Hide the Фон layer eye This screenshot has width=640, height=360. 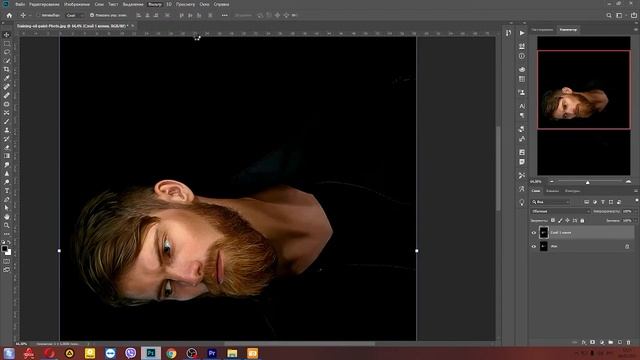pos(534,246)
